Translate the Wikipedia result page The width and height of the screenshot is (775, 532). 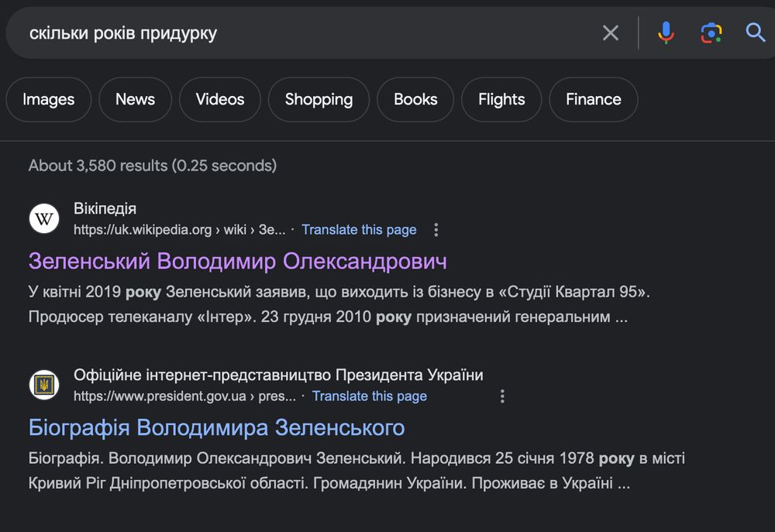point(359,230)
